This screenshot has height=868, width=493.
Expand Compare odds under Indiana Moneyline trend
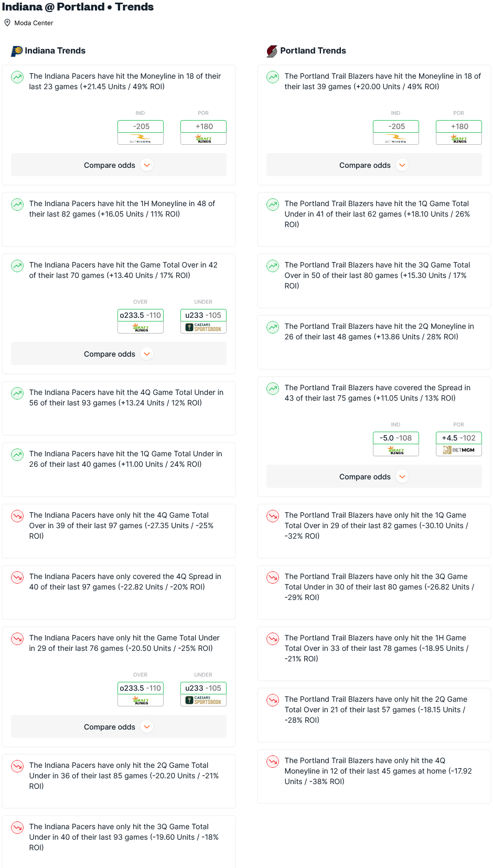[x=119, y=165]
